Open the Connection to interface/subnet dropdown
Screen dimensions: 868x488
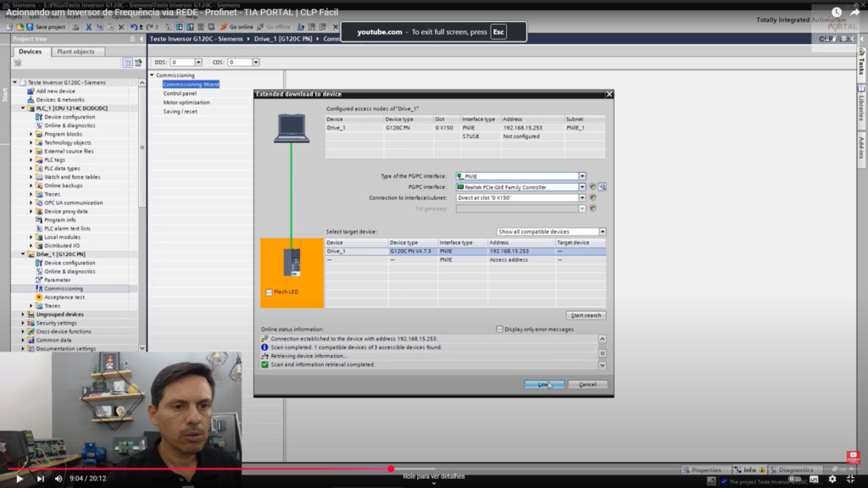click(x=582, y=197)
